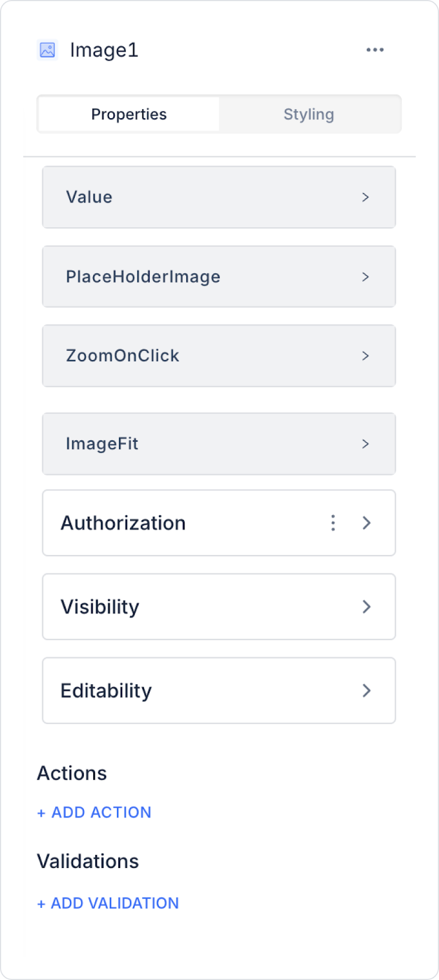Select the ZoomOnClick property label
Viewport: 439px width, 980px height.
123,356
